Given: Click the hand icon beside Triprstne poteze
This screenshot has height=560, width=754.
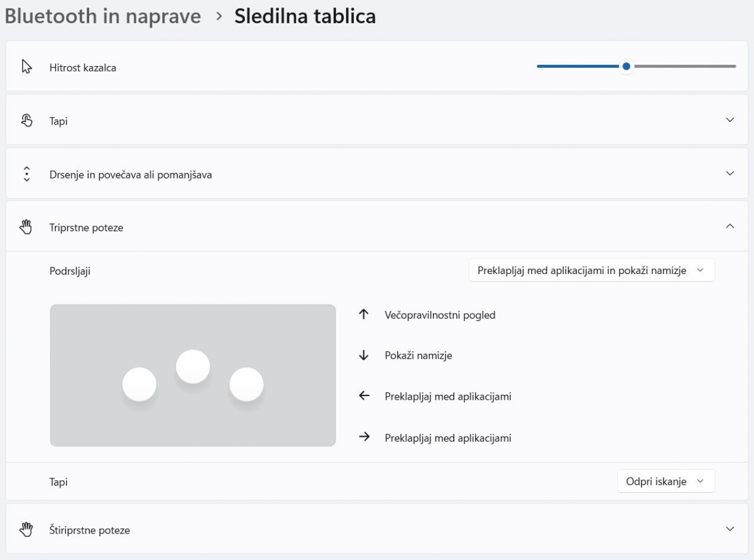Looking at the screenshot, I should (x=26, y=228).
